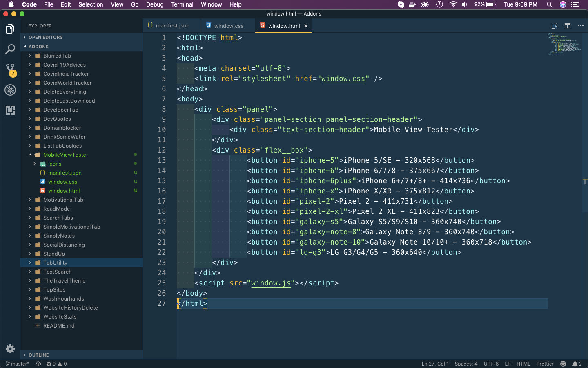Click the feedback smiley icon
Image resolution: width=588 pixels, height=368 pixels.
point(563,364)
